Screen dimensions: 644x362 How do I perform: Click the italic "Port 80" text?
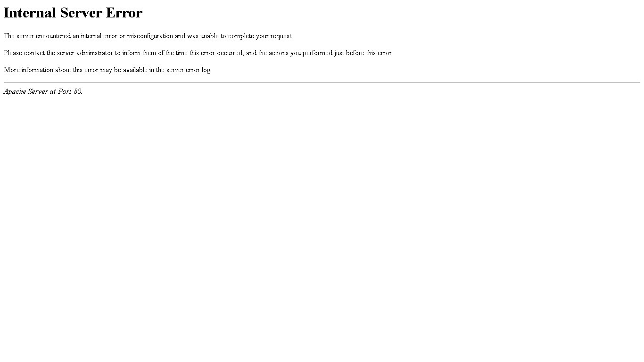pyautogui.click(x=69, y=91)
